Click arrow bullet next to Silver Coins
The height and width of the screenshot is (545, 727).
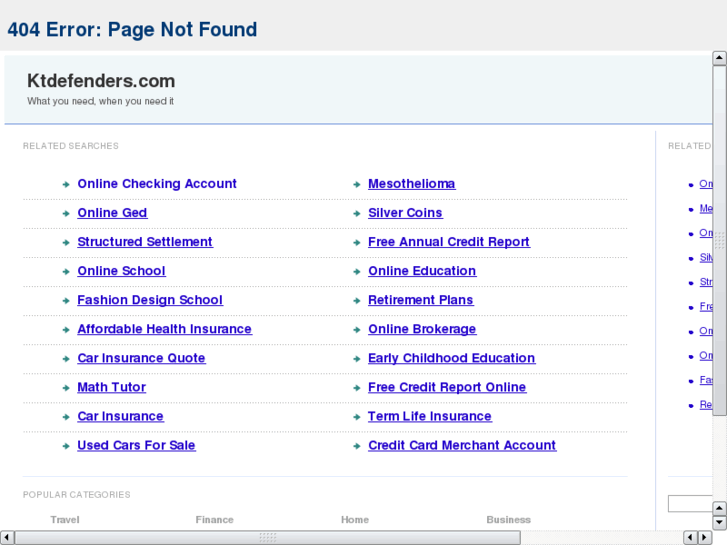(x=356, y=213)
